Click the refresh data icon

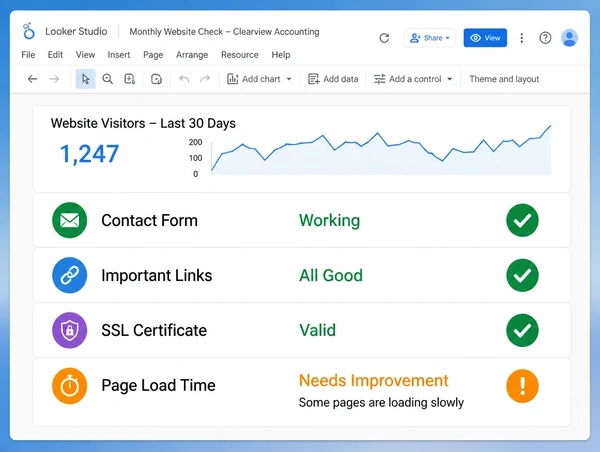coord(384,38)
